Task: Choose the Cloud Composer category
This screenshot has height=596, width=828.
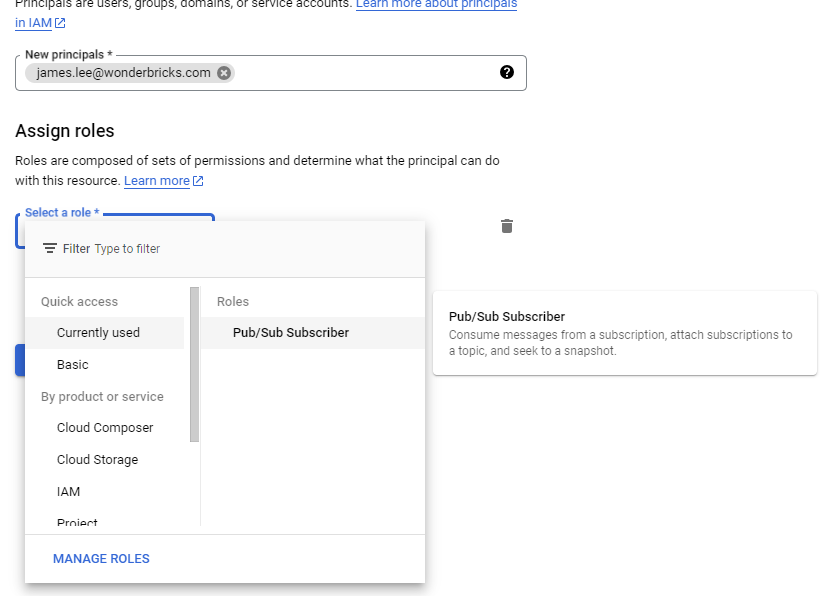Action: pyautogui.click(x=105, y=428)
